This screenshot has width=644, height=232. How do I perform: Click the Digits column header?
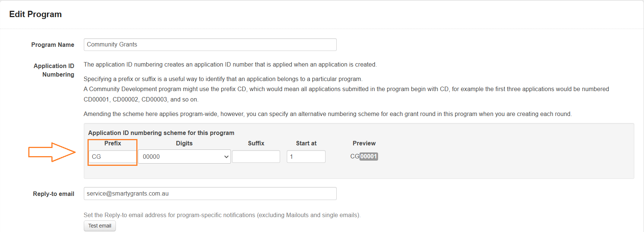point(184,144)
